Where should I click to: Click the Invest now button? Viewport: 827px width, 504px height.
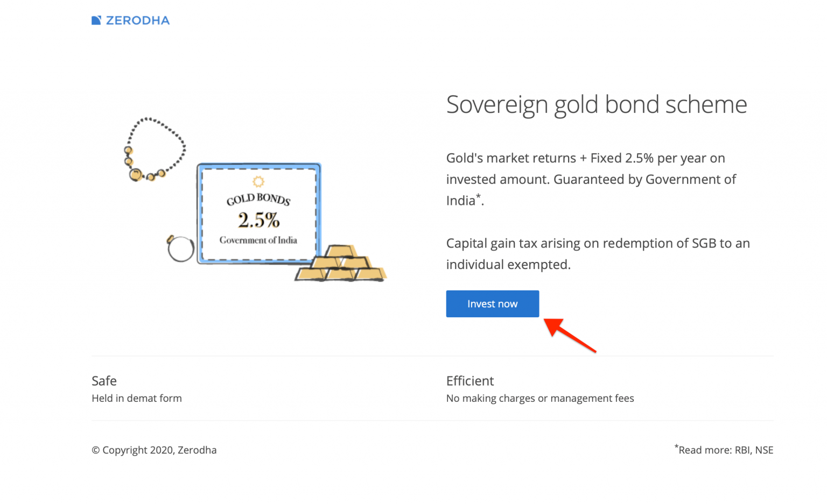coord(492,303)
